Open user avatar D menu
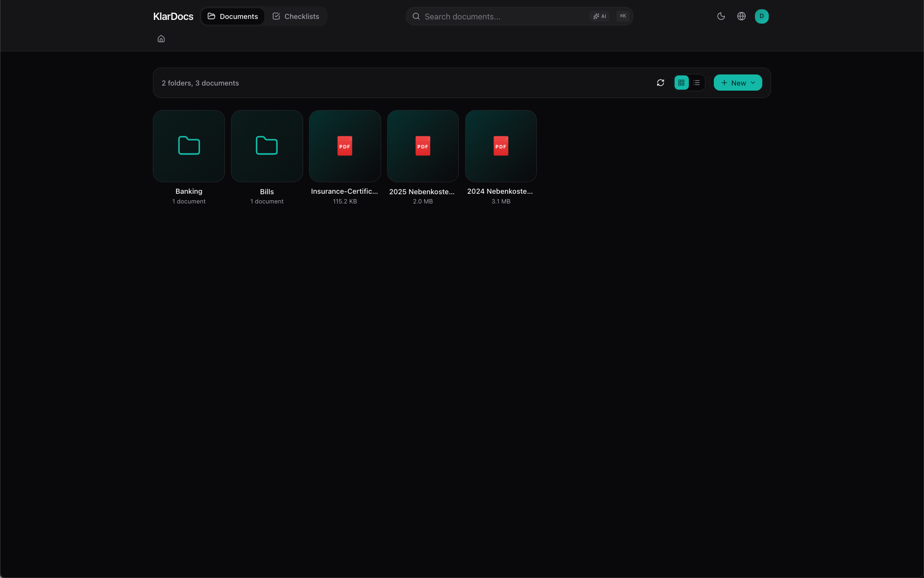Screen dimensions: 924x578 tap(761, 16)
